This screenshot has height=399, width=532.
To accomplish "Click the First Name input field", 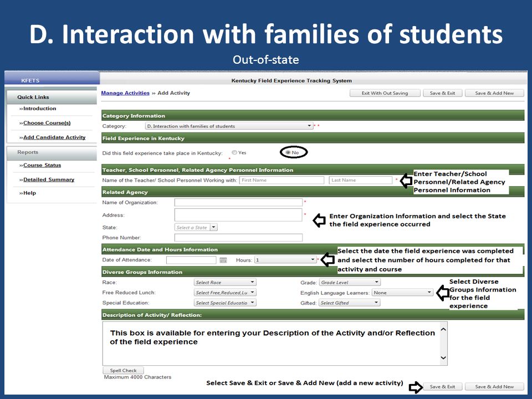I will click(x=282, y=180).
